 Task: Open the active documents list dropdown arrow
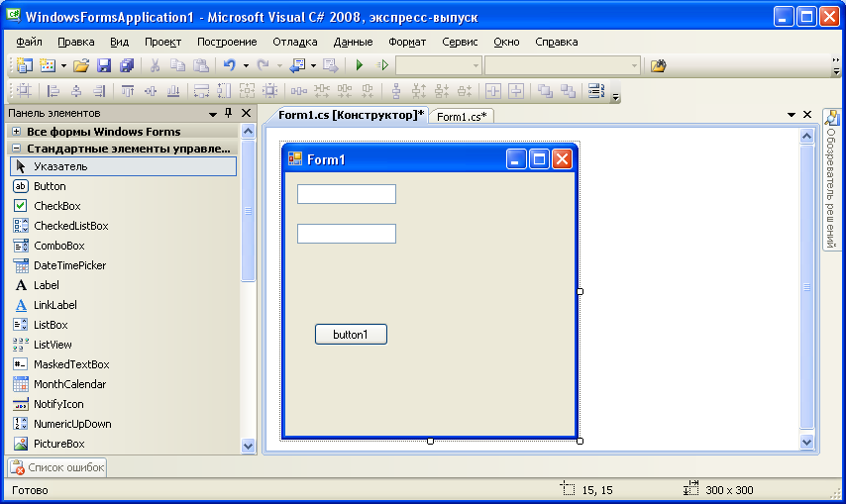pyautogui.click(x=792, y=115)
